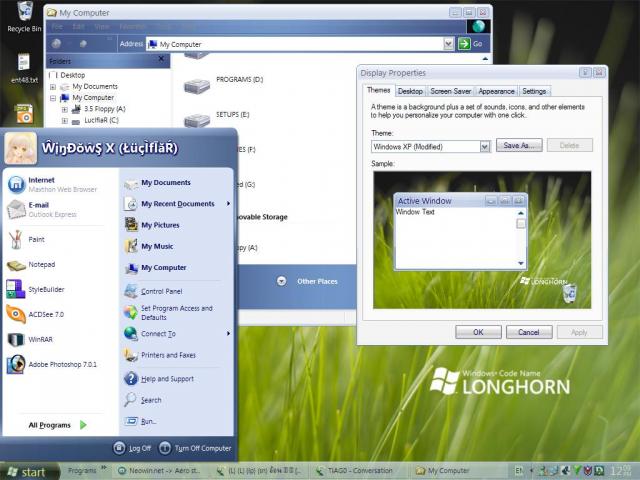Open the Address bar dropdown arrow
Screen dimensions: 640x480
coord(448,44)
